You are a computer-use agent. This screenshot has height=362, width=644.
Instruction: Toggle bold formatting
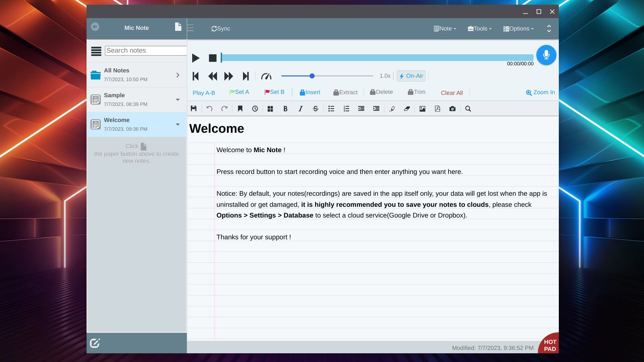[285, 109]
